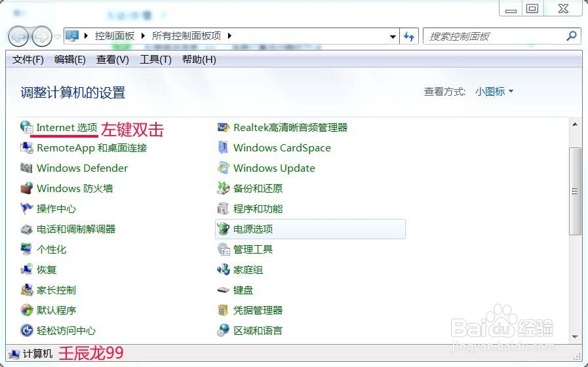Click the address bar refresh icon

(x=409, y=36)
